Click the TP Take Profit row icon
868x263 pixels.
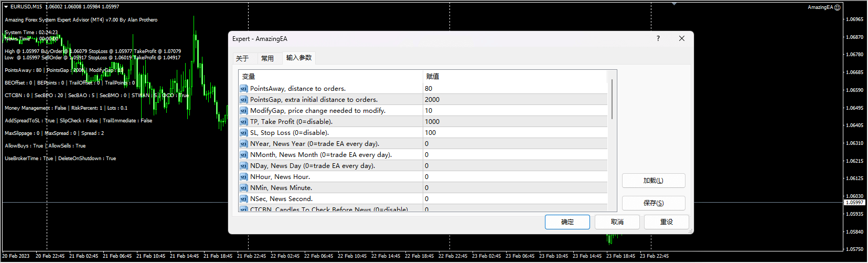click(243, 122)
